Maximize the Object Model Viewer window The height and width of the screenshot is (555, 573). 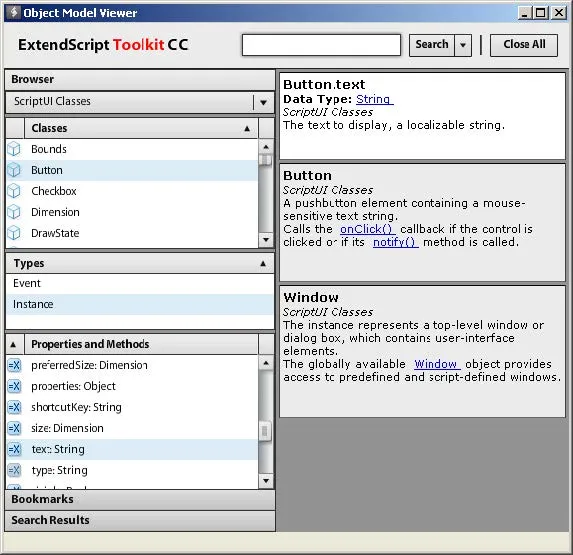(540, 13)
